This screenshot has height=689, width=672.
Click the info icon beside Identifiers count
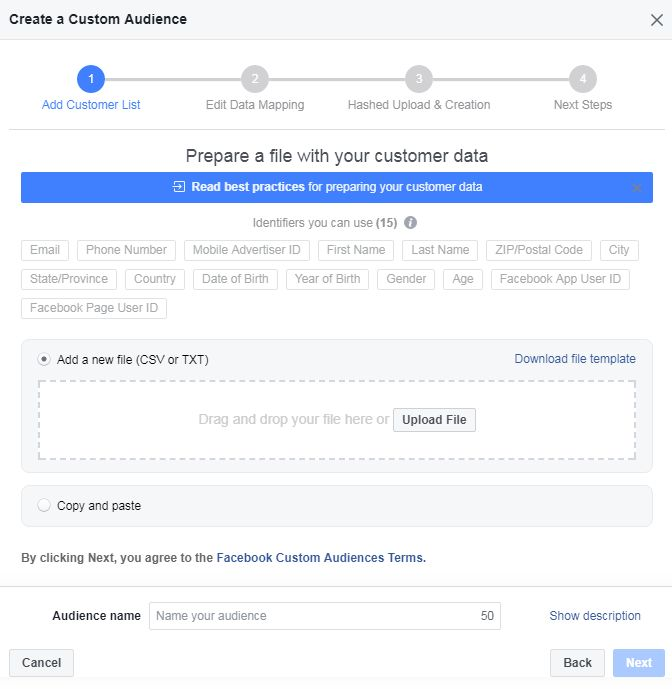[x=410, y=223]
